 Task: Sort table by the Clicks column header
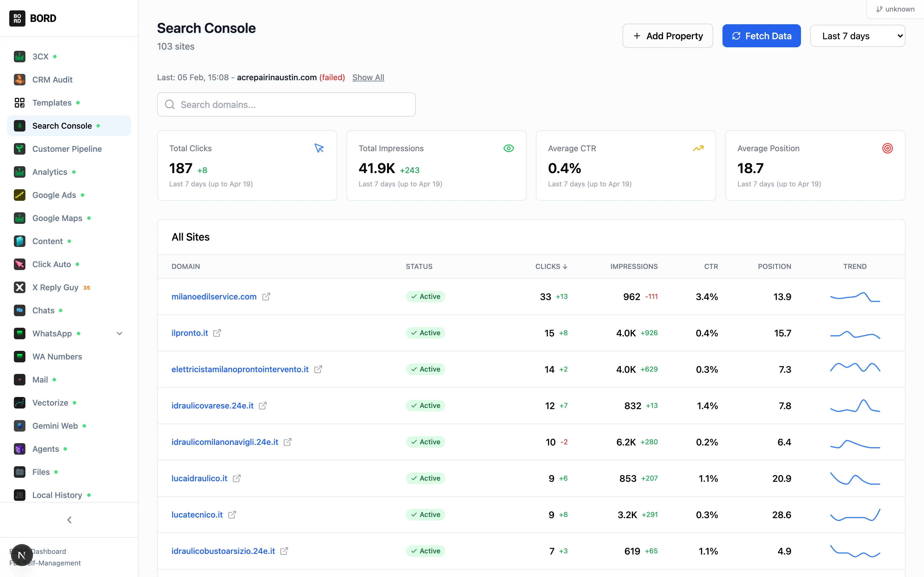coord(551,266)
